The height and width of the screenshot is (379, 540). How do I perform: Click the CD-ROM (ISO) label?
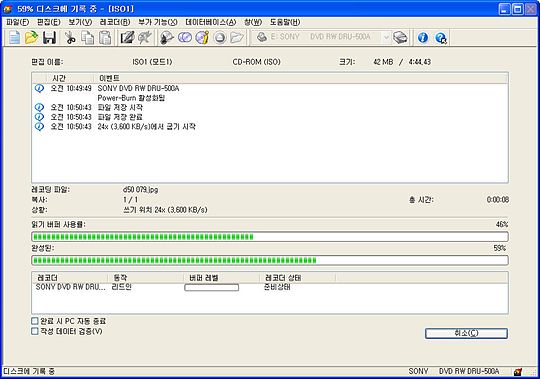[x=257, y=62]
